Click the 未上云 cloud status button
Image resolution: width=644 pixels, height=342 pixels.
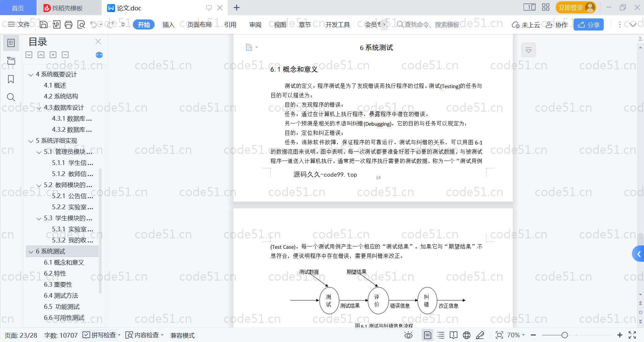pos(526,24)
